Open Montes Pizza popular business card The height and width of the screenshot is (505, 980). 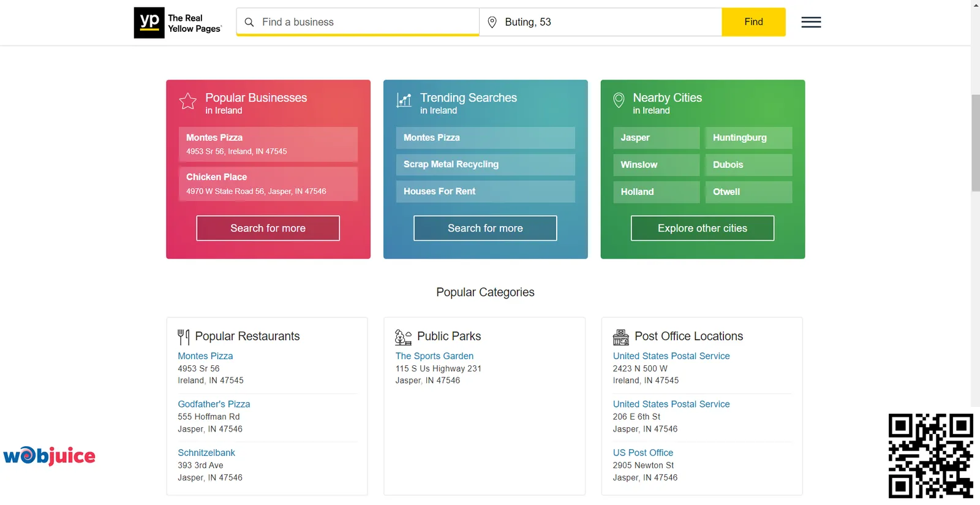pyautogui.click(x=268, y=144)
